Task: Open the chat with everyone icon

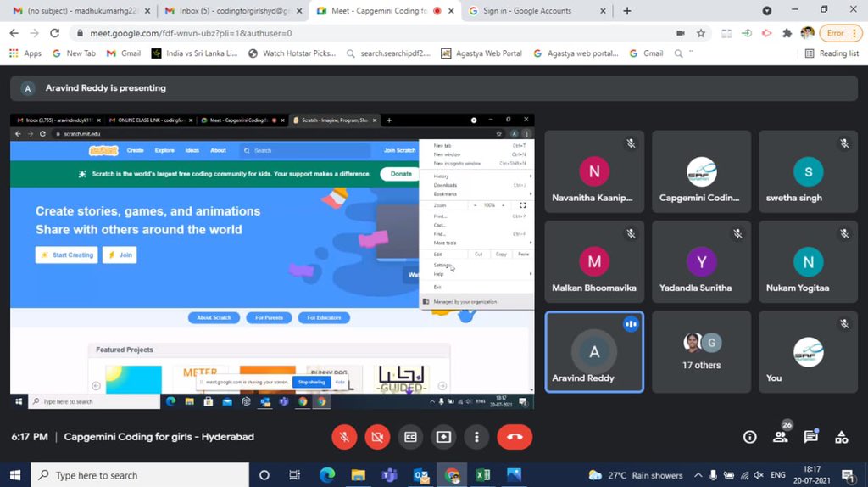Action: (x=811, y=437)
